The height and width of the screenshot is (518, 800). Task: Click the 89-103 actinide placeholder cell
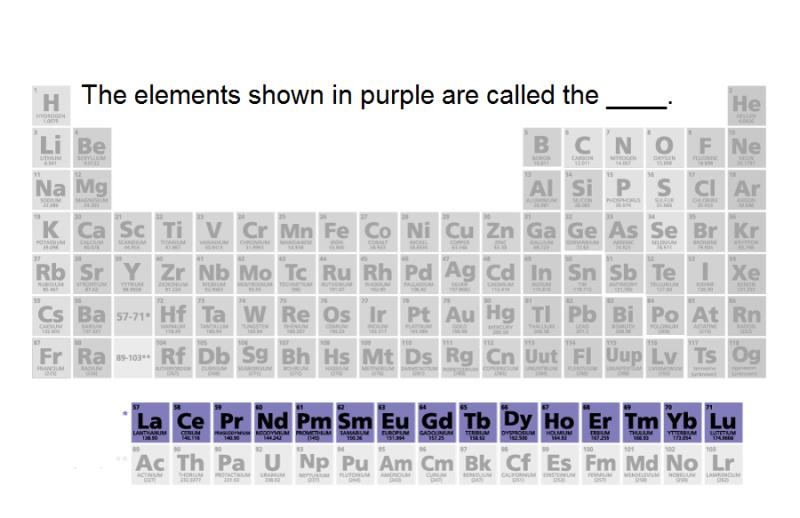click(x=133, y=358)
